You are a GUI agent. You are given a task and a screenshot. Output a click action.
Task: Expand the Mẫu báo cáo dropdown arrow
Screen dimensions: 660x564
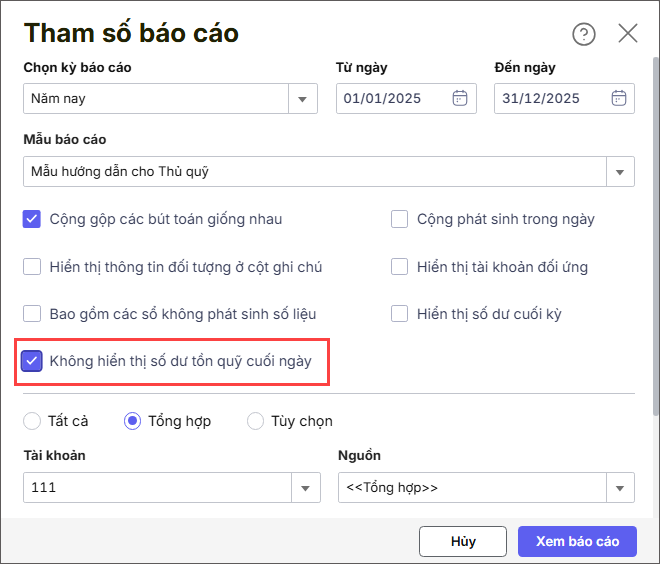[620, 172]
